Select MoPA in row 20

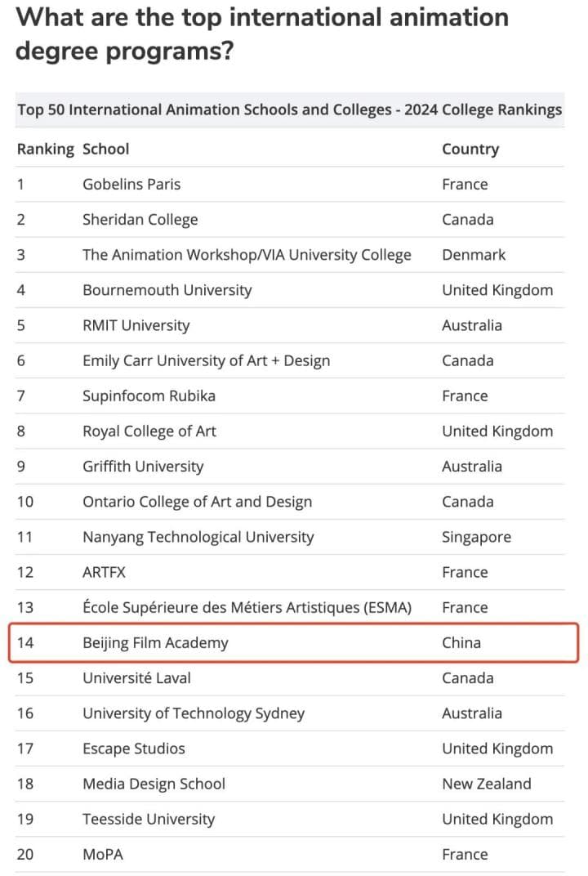click(x=103, y=854)
